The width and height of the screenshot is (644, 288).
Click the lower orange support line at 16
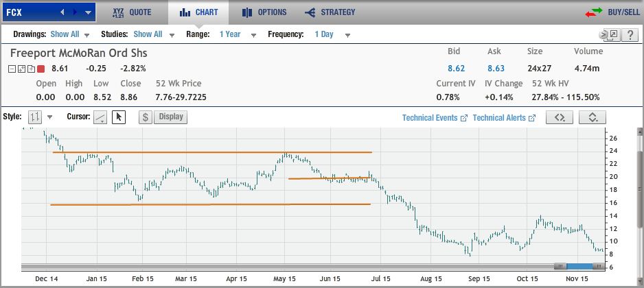pyautogui.click(x=210, y=204)
